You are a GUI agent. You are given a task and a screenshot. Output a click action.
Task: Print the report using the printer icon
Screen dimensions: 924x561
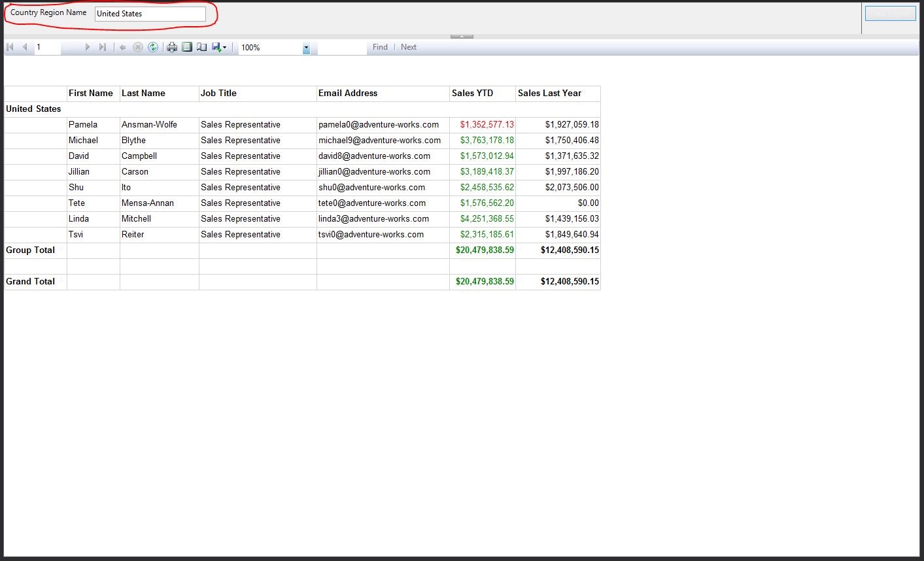[x=172, y=47]
